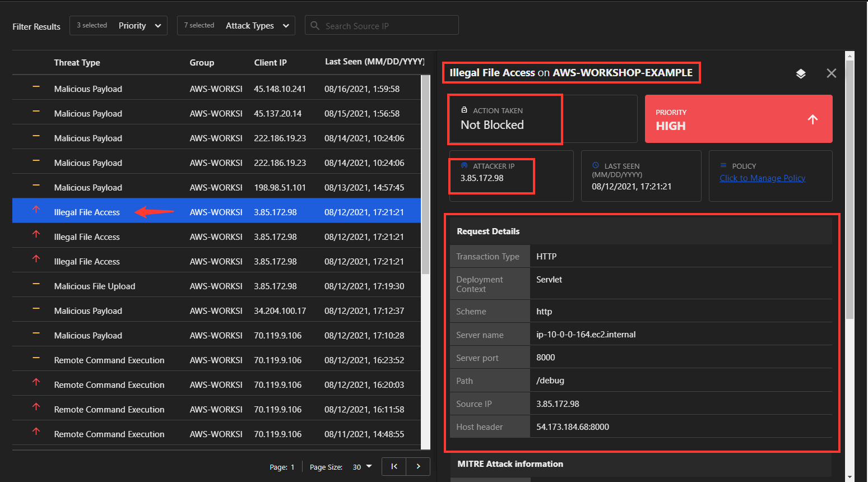
Task: Open the layers icon in details panel
Action: 801,73
